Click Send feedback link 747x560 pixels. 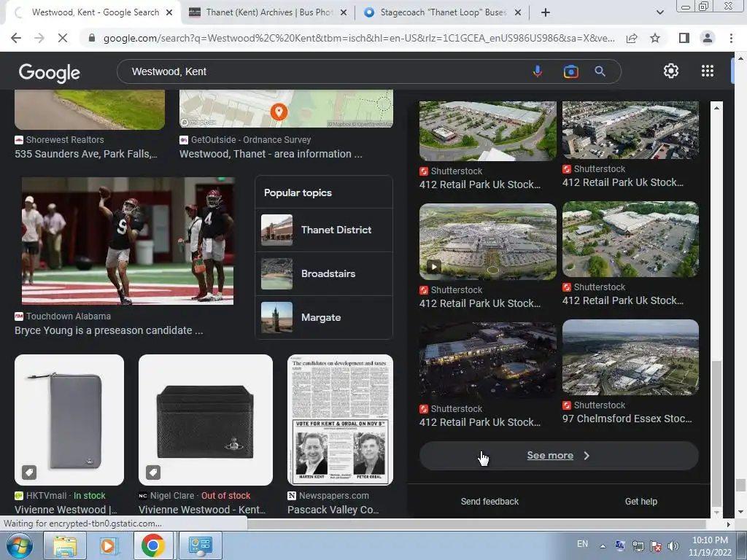point(489,502)
